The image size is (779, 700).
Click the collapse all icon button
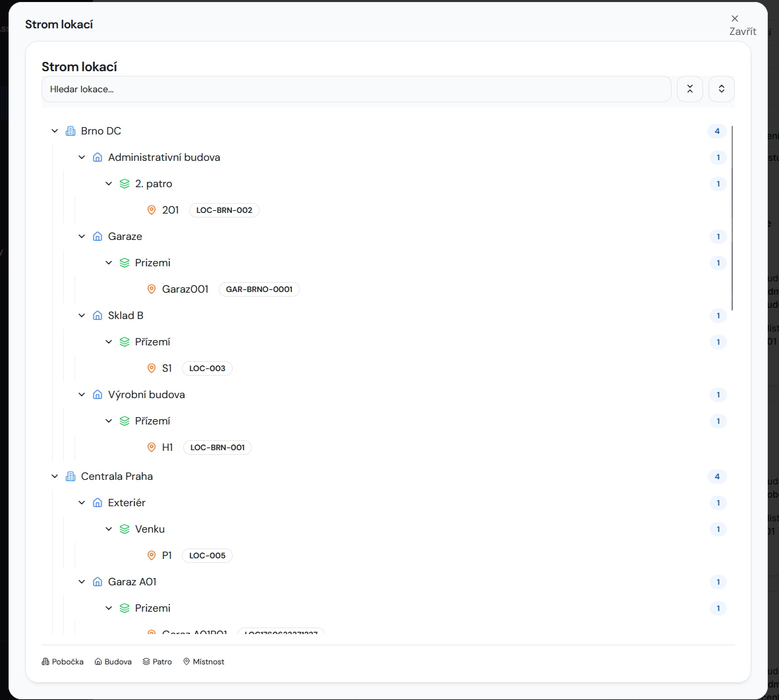pos(689,89)
